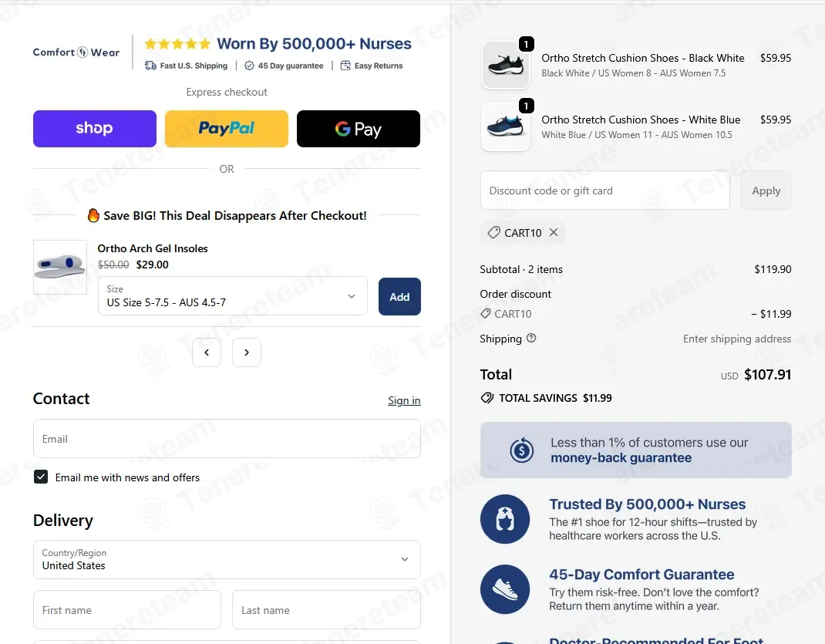
Task: Click the discount amount – $11.99
Action: 771,314
